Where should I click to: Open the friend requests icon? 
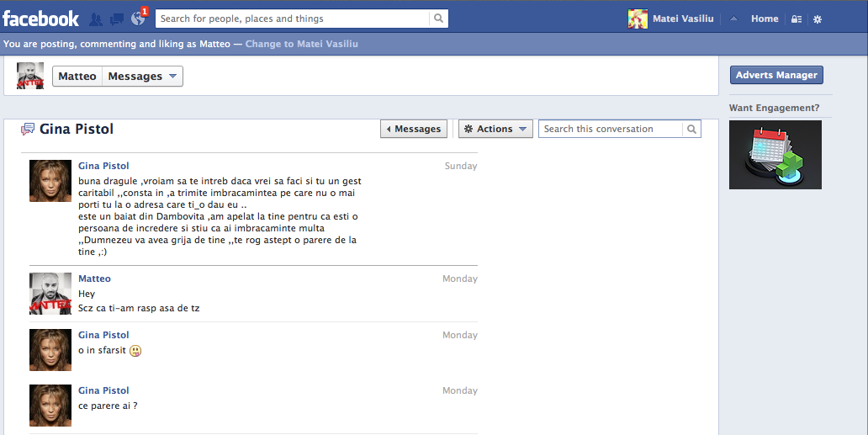96,19
